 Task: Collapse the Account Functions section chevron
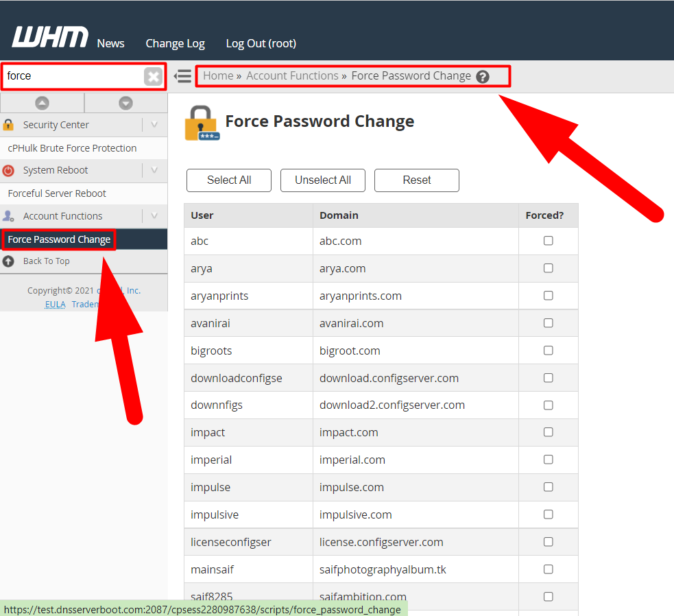click(154, 216)
